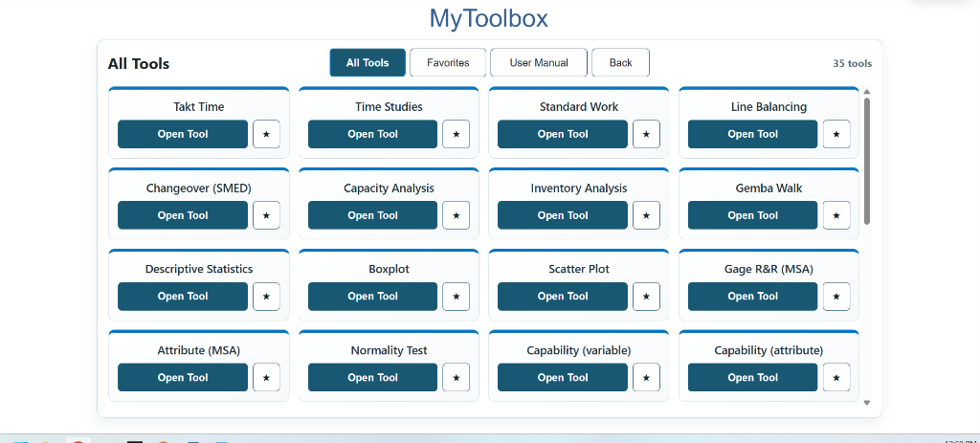Click the MyToolbox page title
Screen dimensions: 980x443
(489, 18)
